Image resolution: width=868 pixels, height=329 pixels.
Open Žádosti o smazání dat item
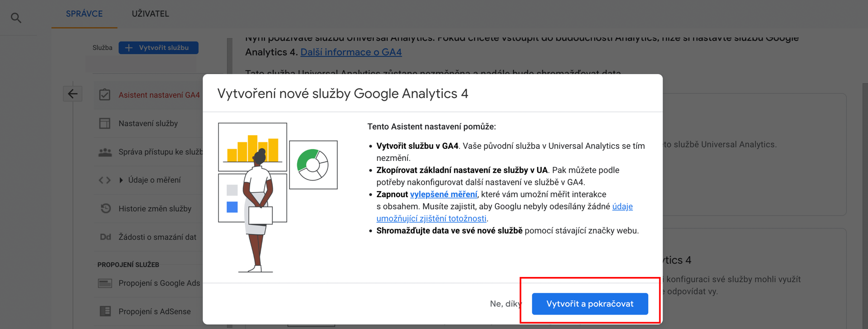pos(157,237)
